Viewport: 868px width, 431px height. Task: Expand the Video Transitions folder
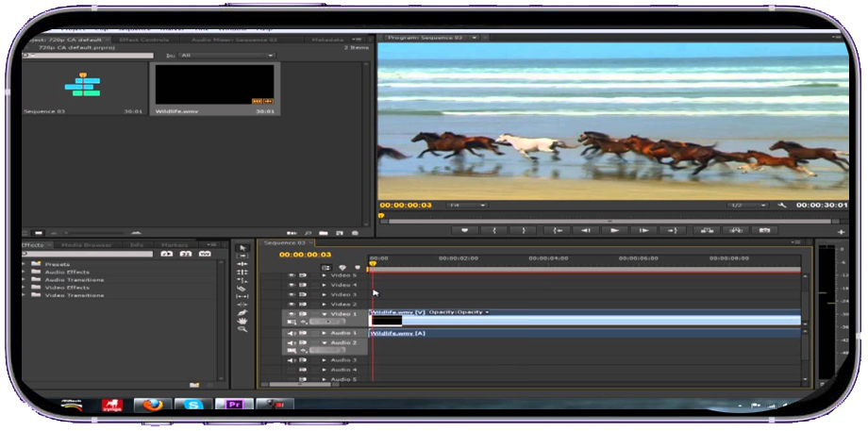tap(24, 295)
